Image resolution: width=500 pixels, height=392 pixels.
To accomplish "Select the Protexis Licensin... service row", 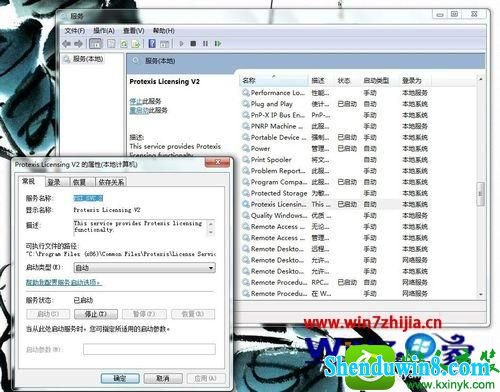I will coord(336,204).
